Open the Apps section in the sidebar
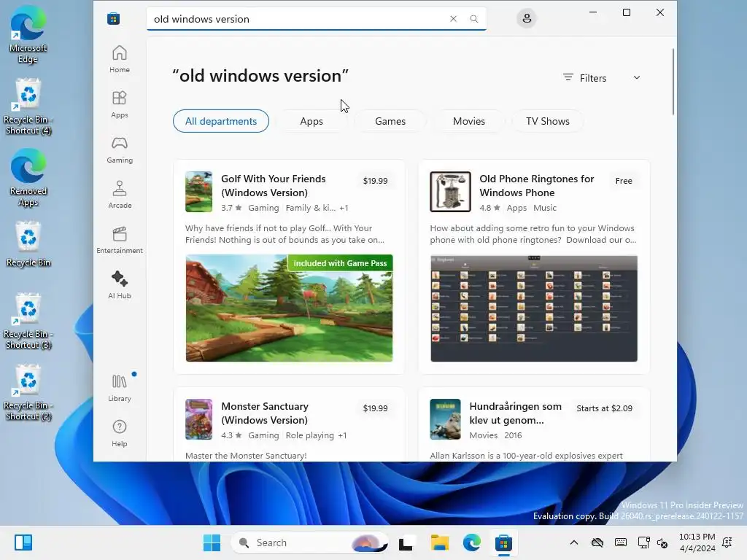The image size is (747, 560). (x=120, y=104)
